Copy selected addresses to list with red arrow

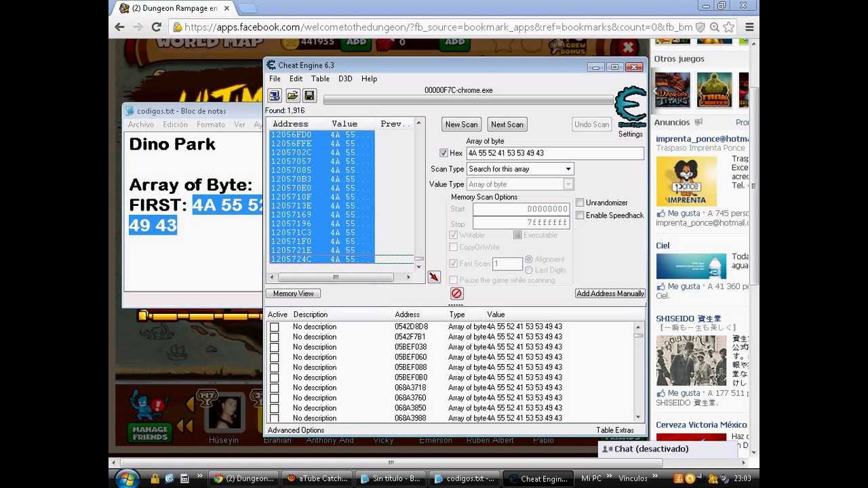[434, 277]
